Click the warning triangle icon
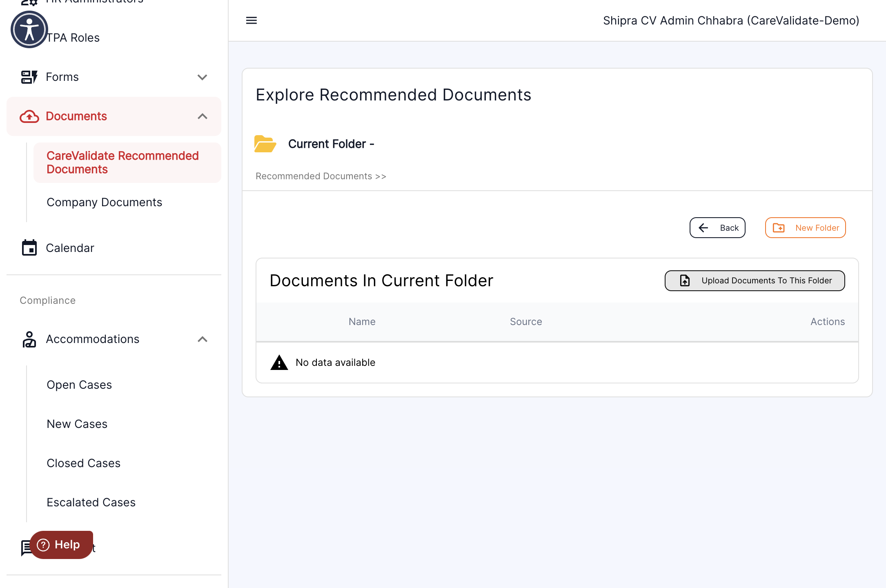Viewport: 886px width, 588px height. point(279,362)
